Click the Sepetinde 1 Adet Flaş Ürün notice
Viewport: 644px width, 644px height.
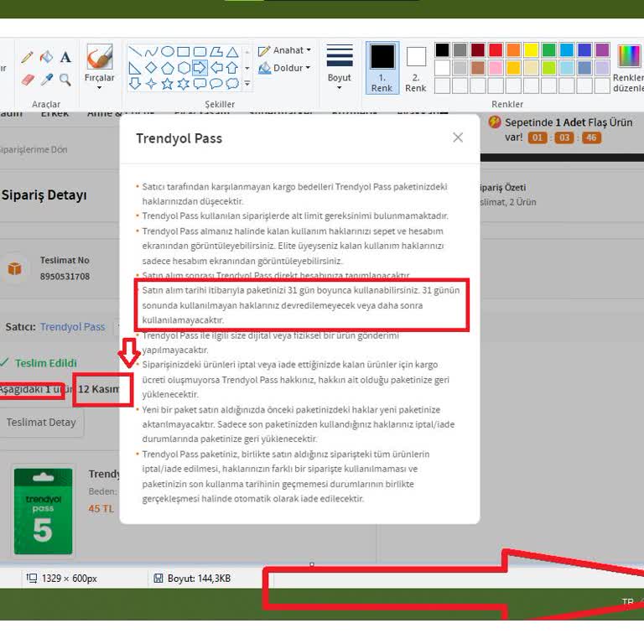coord(568,122)
